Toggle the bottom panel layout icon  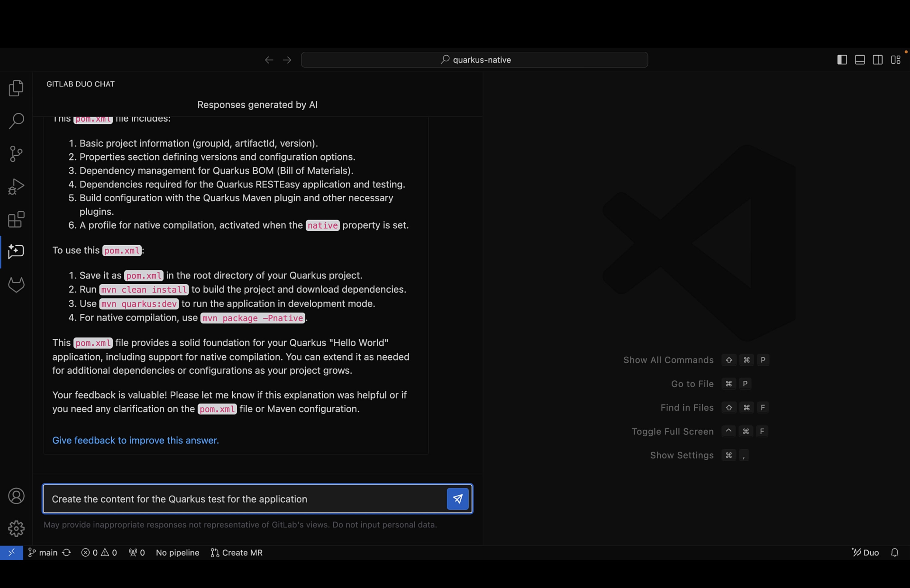(860, 60)
